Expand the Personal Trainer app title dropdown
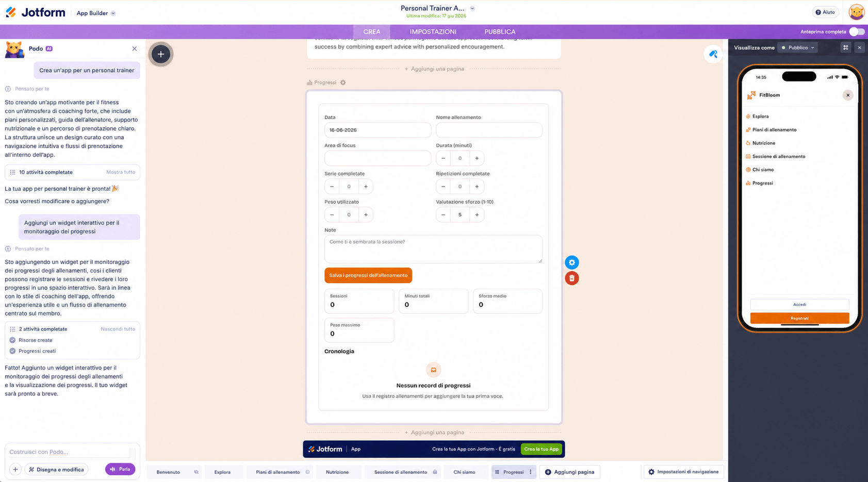Screen dimensions: 868x482 [472, 8]
